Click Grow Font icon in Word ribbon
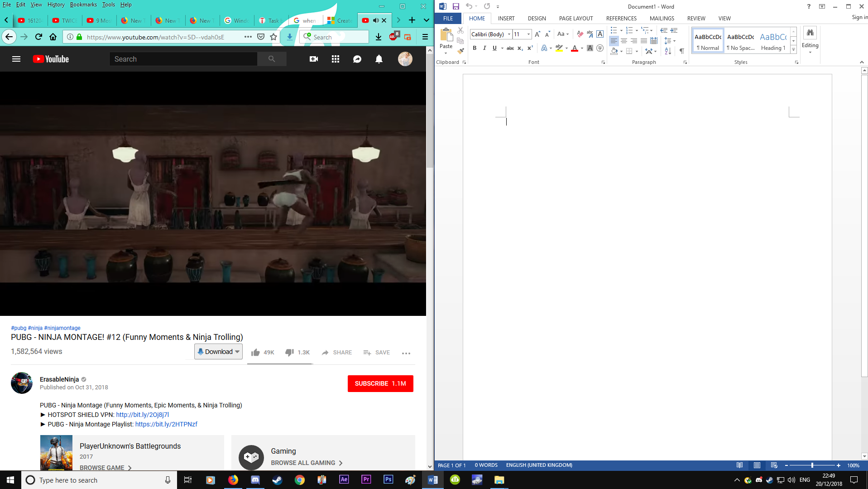 click(537, 34)
